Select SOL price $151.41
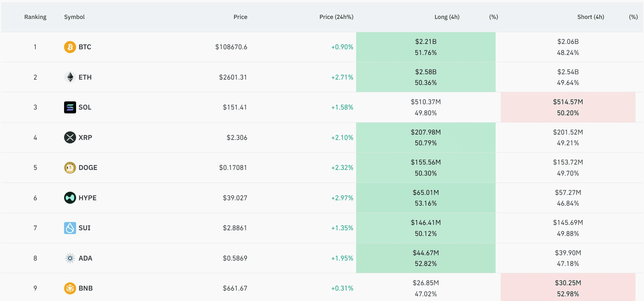 point(235,107)
